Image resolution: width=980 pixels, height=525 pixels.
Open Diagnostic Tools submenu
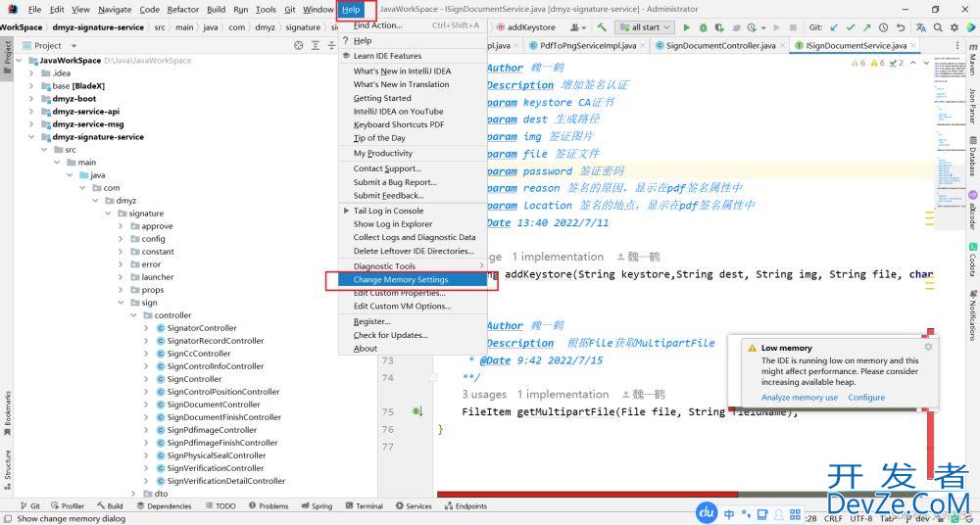pyautogui.click(x=413, y=266)
